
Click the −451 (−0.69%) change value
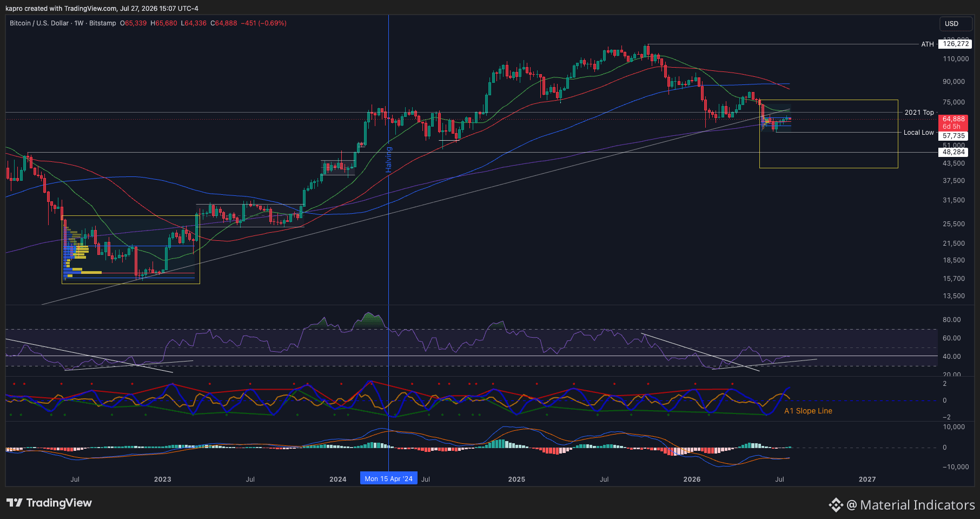(x=263, y=23)
